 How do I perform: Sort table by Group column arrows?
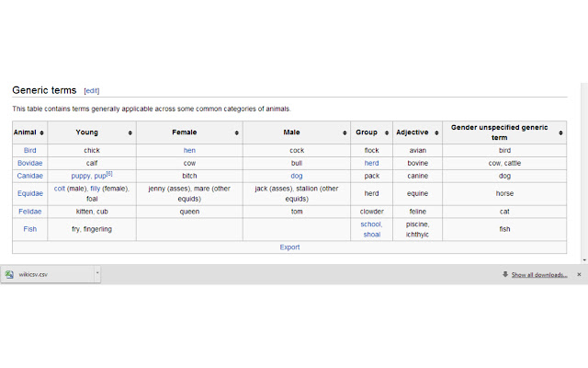387,132
